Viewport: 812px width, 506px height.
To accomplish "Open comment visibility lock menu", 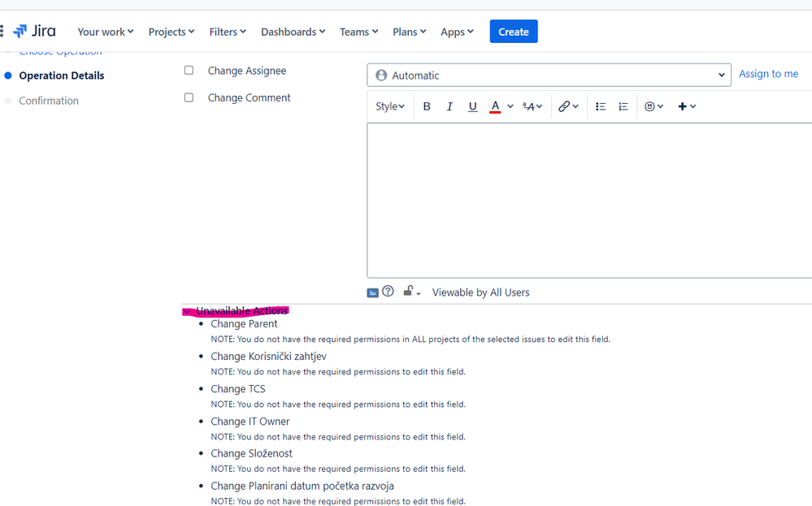I will point(412,292).
